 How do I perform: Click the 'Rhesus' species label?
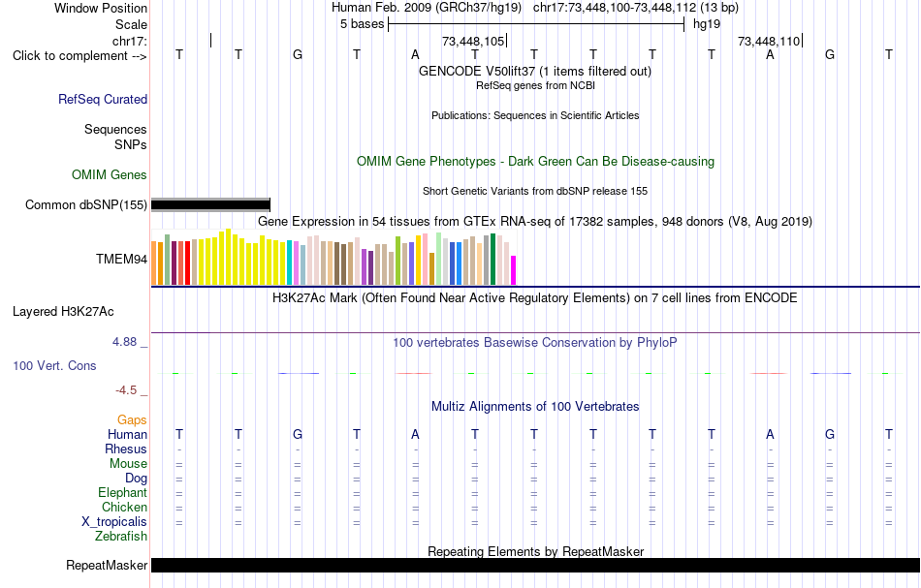(x=126, y=449)
